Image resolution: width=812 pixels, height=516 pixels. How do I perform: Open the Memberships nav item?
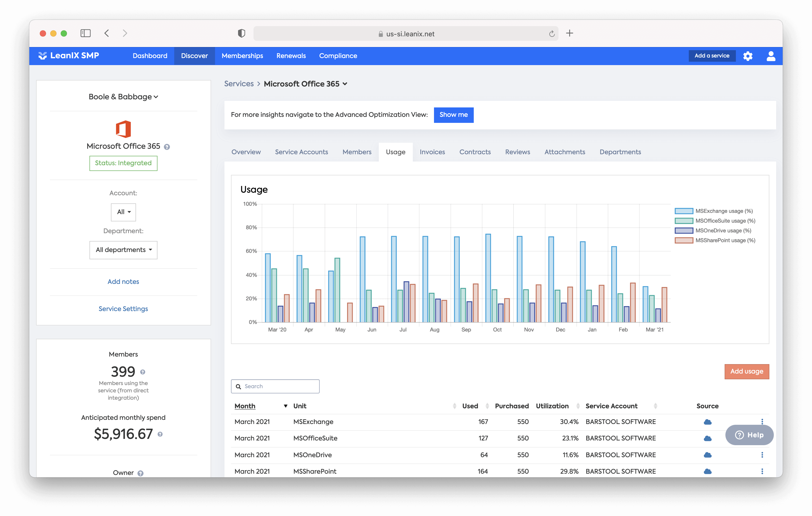[243, 56]
